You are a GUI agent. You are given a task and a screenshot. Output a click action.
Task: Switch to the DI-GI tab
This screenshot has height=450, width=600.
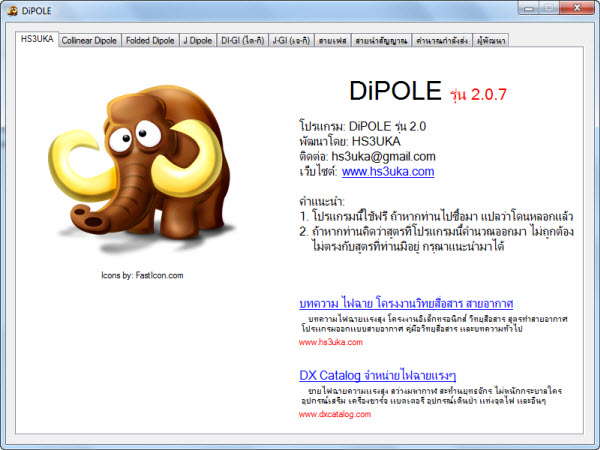[243, 41]
